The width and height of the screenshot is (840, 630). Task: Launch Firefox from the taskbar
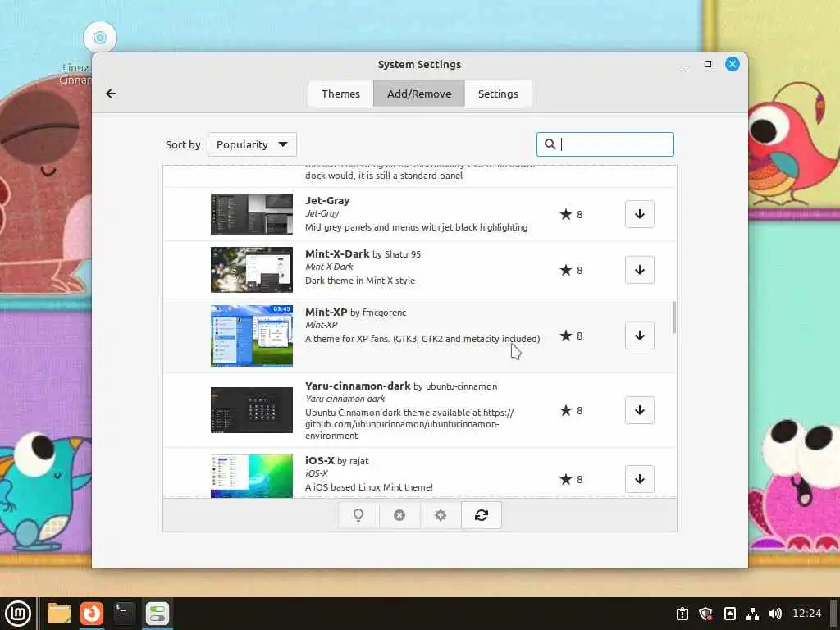point(92,614)
